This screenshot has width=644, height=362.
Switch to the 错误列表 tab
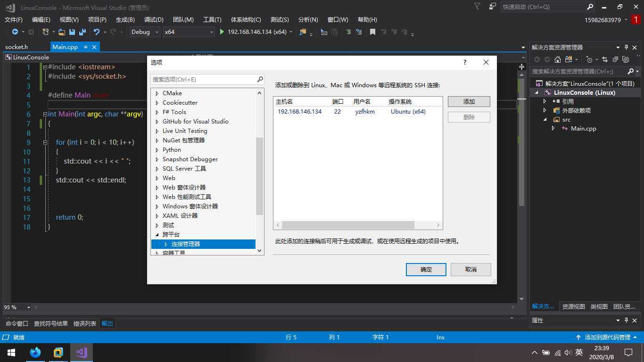pos(85,323)
